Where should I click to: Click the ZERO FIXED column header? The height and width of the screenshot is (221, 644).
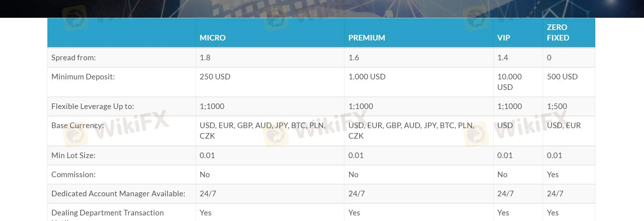[558, 32]
